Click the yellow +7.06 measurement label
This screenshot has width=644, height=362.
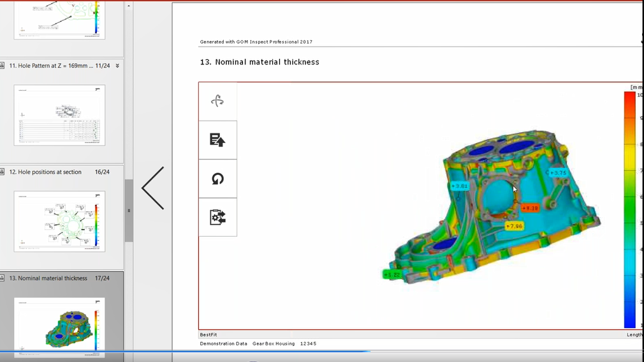pos(515,226)
